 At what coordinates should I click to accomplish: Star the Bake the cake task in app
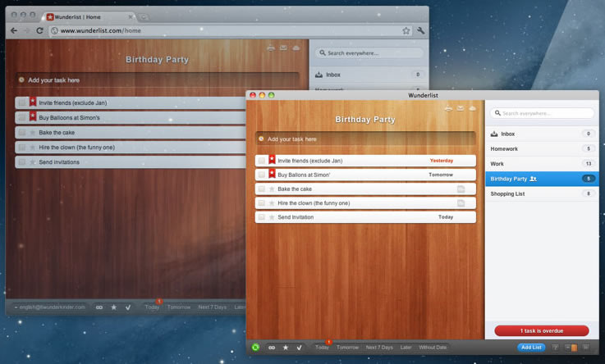(x=272, y=189)
